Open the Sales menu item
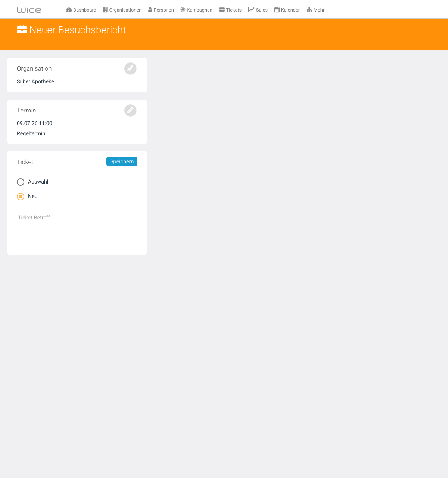The image size is (448, 478). (258, 10)
